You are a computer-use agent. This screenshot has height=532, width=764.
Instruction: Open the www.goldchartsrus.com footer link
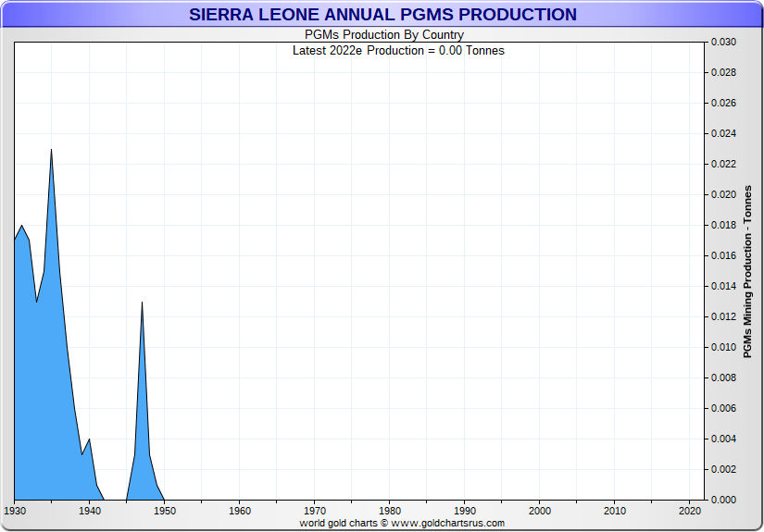[448, 524]
